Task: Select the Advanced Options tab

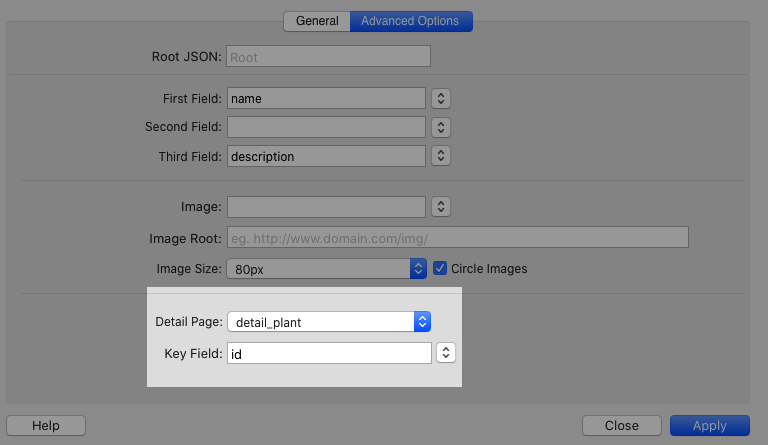Action: (410, 21)
